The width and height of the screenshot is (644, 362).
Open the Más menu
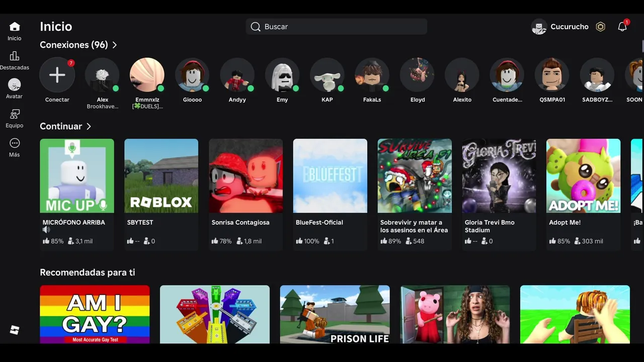click(x=15, y=143)
